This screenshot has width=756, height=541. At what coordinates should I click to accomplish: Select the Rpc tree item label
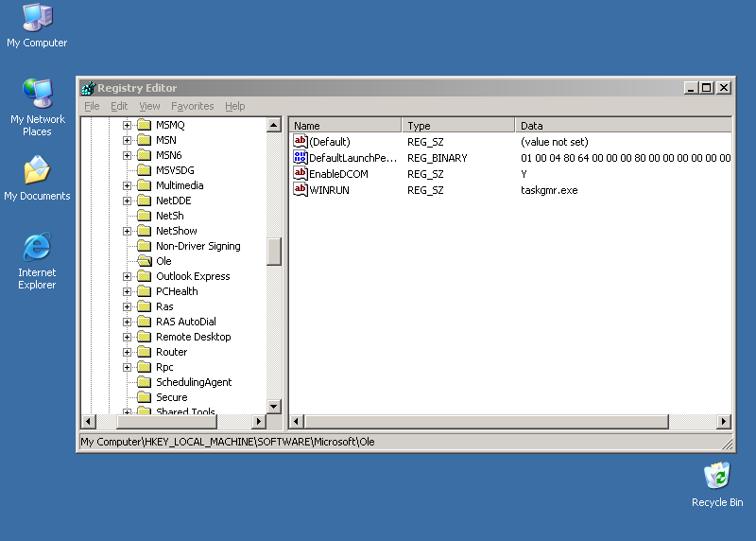(x=164, y=367)
